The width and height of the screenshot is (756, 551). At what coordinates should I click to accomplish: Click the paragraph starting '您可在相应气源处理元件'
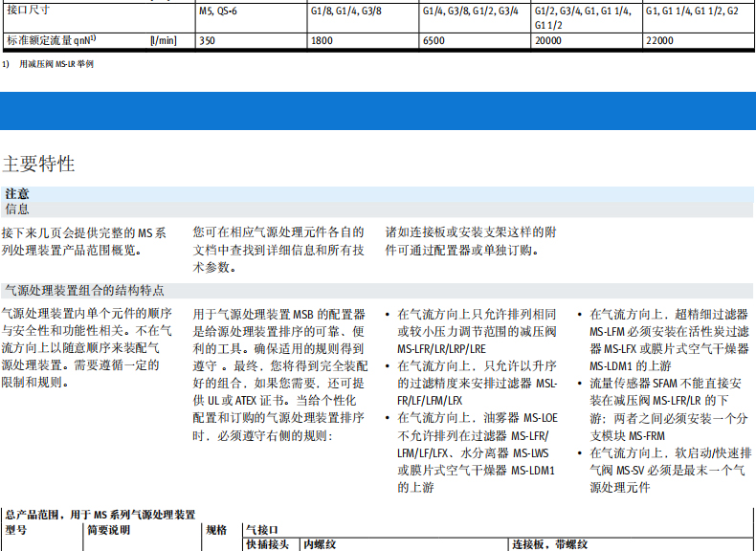pyautogui.click(x=278, y=250)
